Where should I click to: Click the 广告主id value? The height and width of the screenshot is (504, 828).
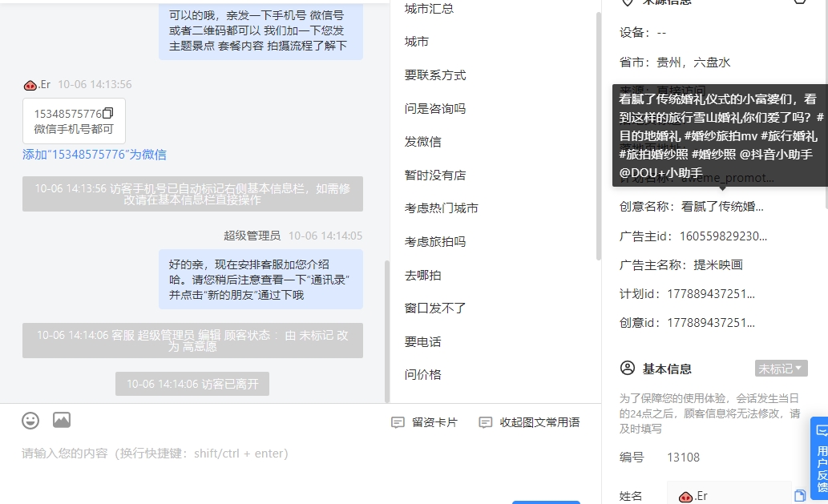coord(724,236)
